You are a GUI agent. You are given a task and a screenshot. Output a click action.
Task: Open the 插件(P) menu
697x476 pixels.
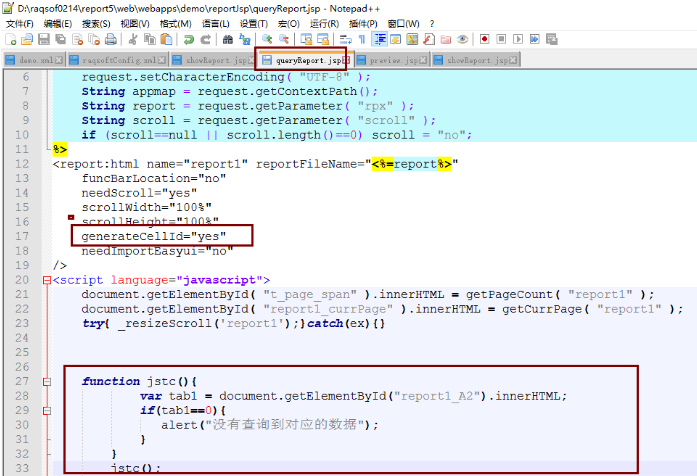coord(363,23)
